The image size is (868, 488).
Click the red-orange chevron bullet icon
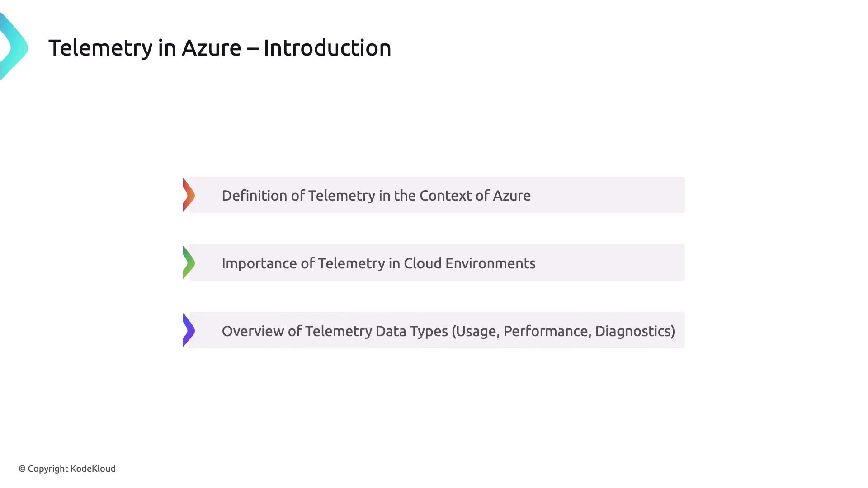189,195
